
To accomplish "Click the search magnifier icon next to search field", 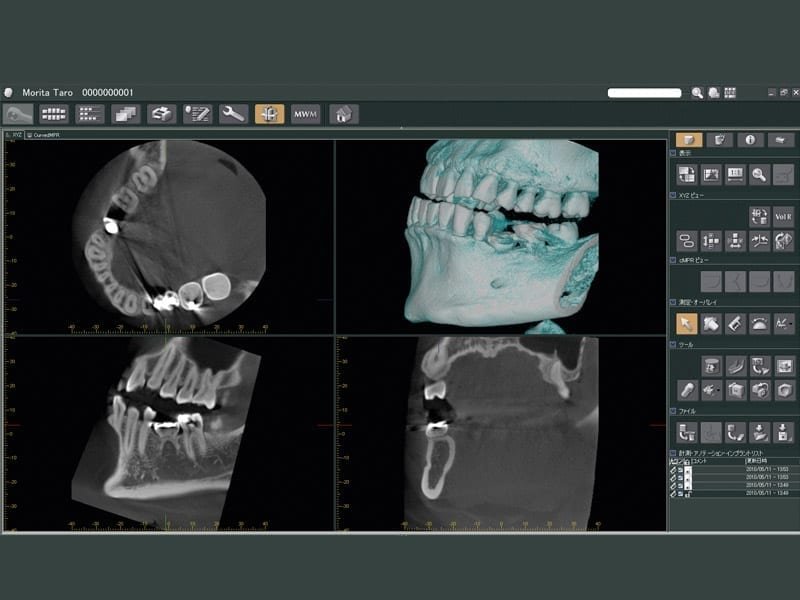I will (x=697, y=93).
